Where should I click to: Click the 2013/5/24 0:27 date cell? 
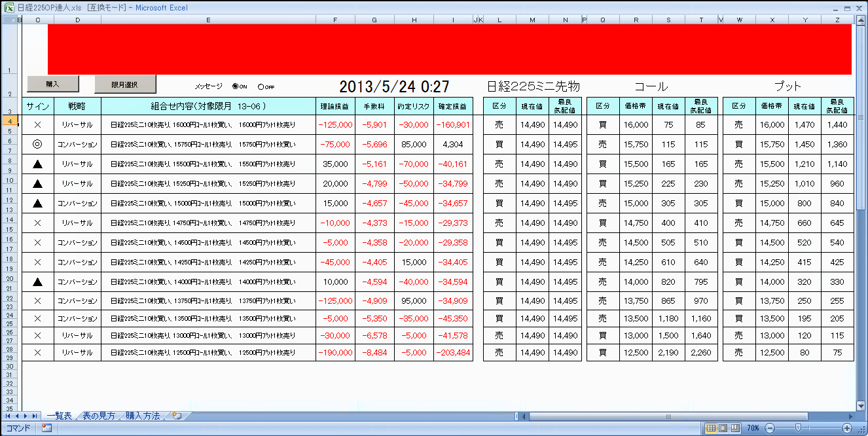pyautogui.click(x=394, y=86)
